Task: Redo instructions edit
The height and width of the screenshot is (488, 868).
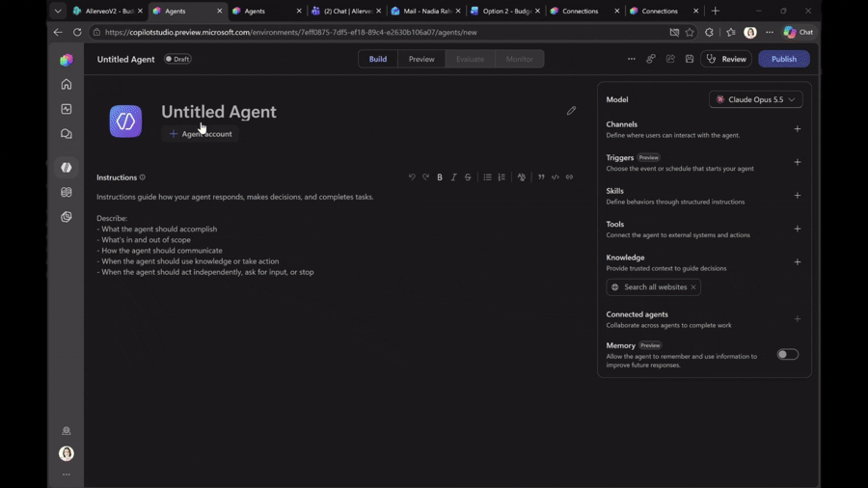Action: point(425,177)
